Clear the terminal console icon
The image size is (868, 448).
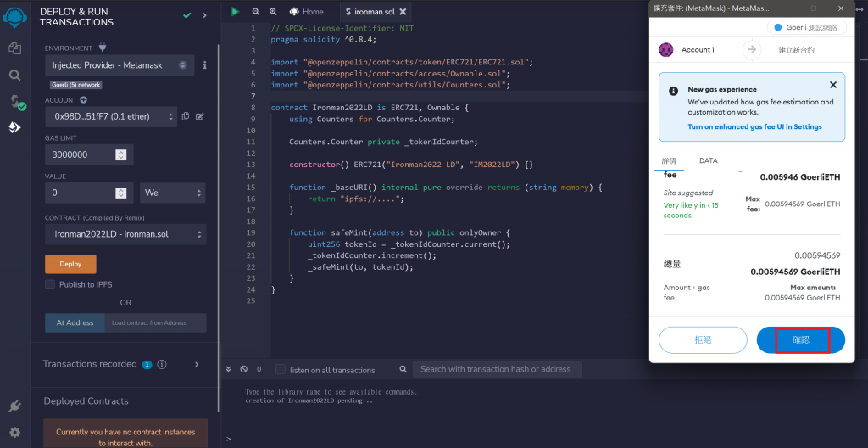(243, 369)
